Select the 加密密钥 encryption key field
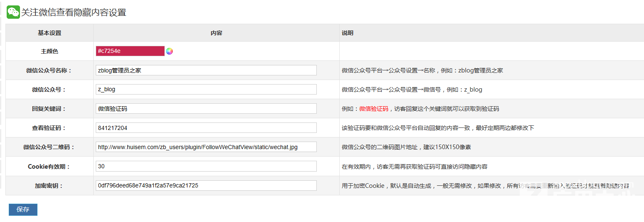Screen dimensions: 644x222 point(206,185)
